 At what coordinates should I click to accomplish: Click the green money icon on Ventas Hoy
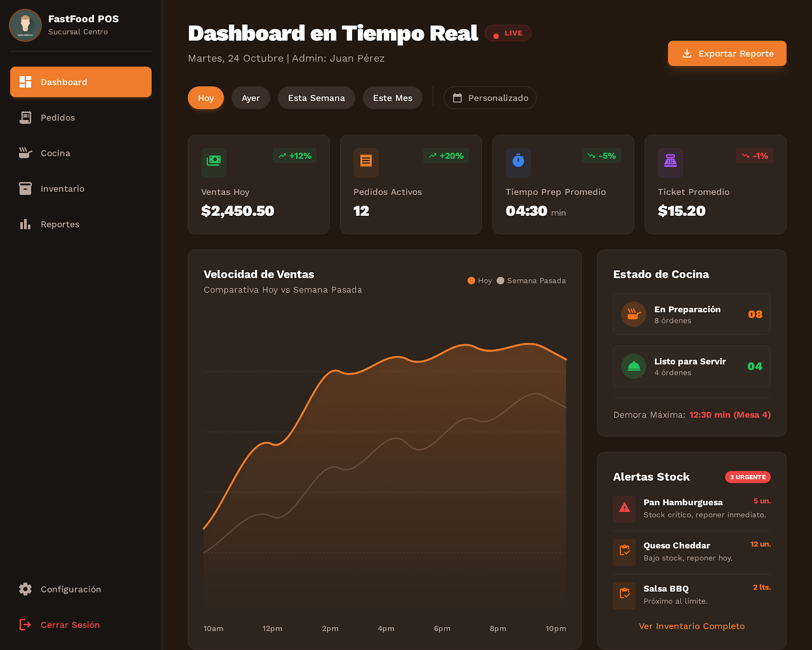tap(214, 162)
